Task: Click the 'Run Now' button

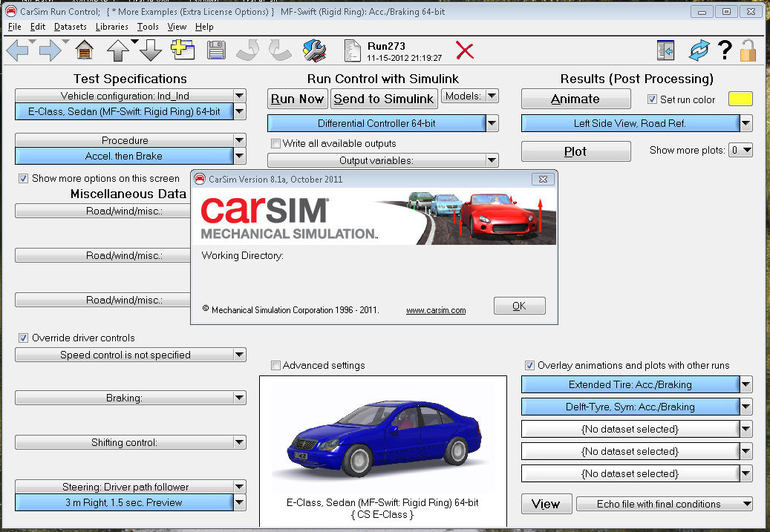Action: coord(298,99)
